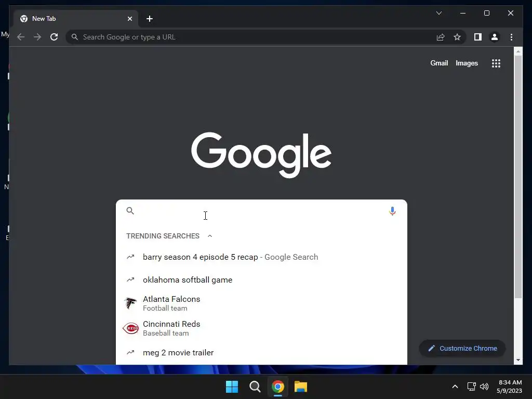Close the New Tab tab
The height and width of the screenshot is (399, 532).
pos(129,19)
